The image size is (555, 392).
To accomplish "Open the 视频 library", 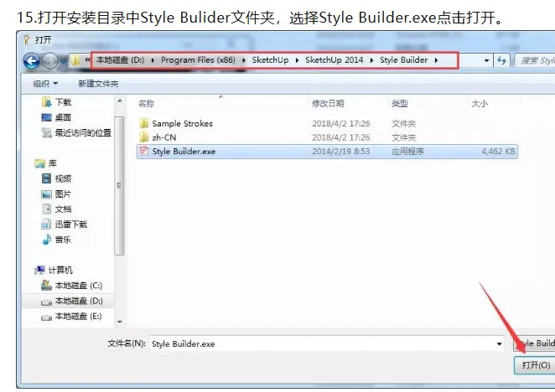I will (63, 178).
